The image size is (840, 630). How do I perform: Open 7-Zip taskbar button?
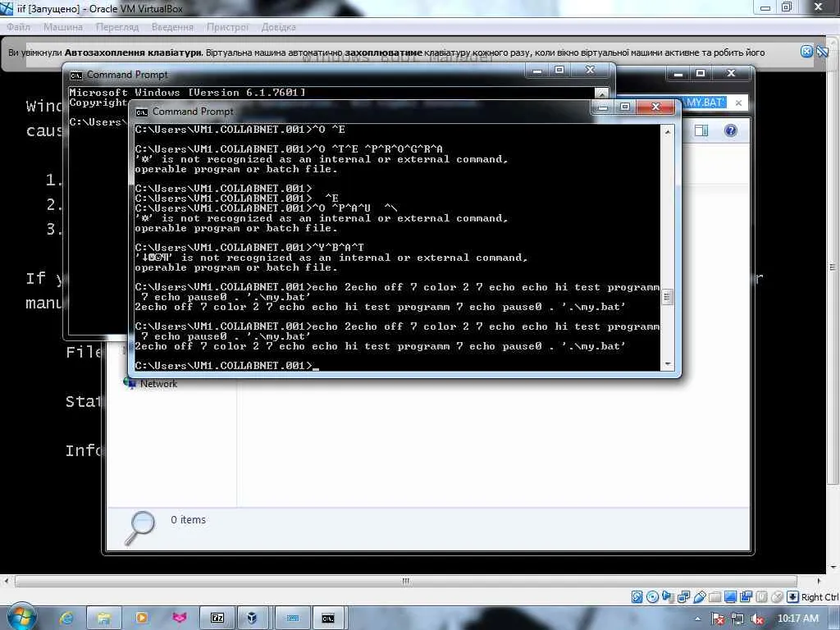(217, 618)
